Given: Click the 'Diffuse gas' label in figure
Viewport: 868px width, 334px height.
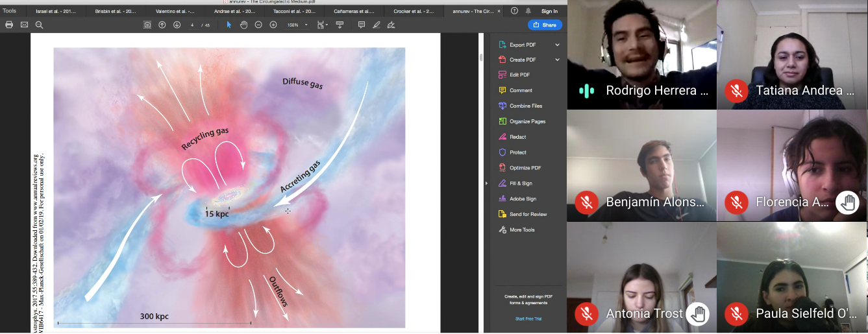Looking at the screenshot, I should 303,83.
